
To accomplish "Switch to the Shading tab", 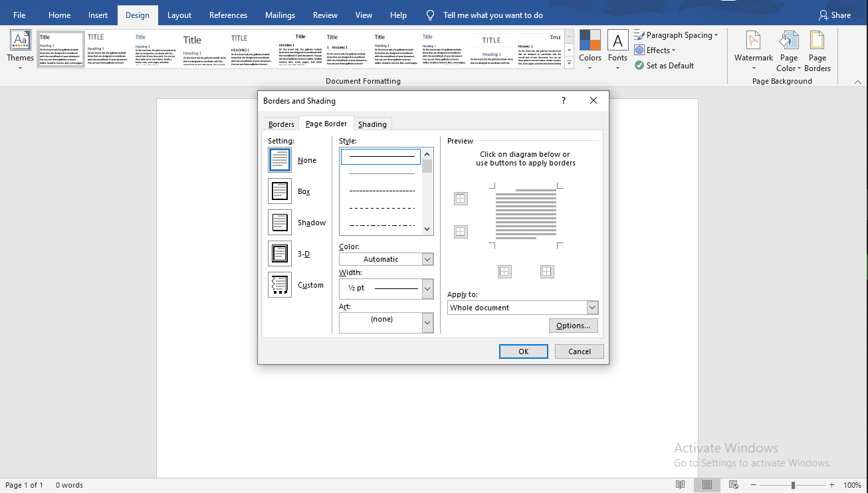I will click(x=372, y=124).
